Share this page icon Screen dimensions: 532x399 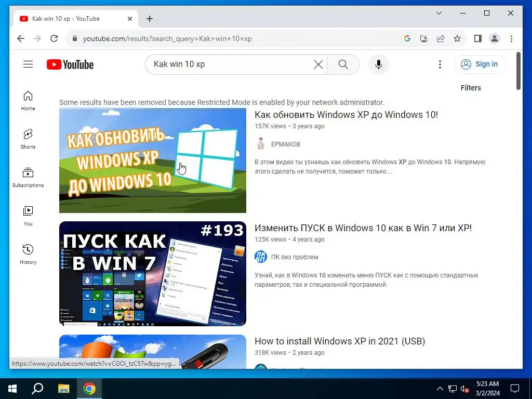click(441, 38)
